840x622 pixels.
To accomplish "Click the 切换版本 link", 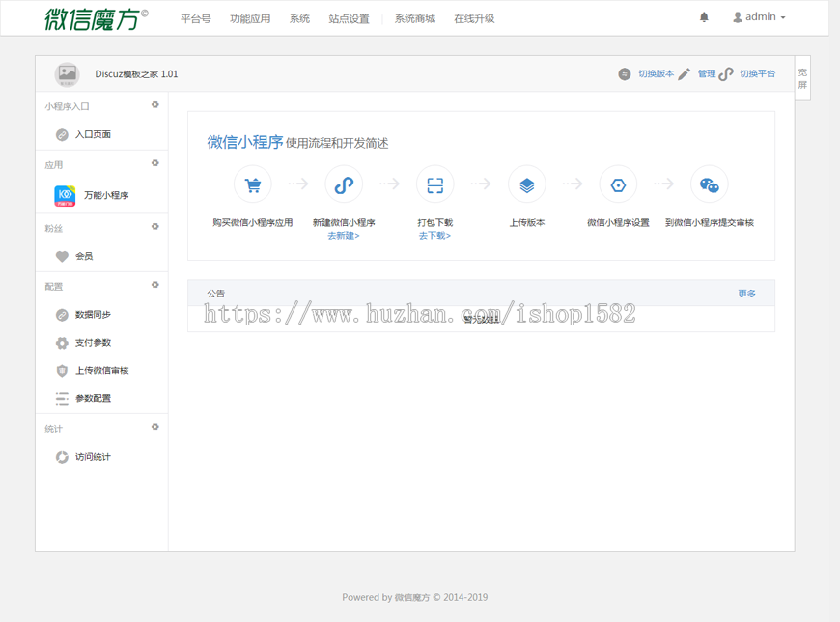I will click(657, 74).
